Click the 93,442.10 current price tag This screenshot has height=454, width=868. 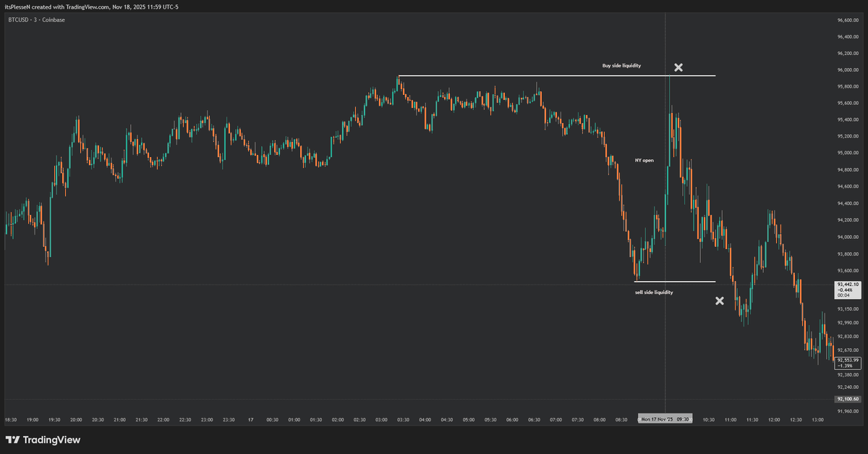point(848,290)
